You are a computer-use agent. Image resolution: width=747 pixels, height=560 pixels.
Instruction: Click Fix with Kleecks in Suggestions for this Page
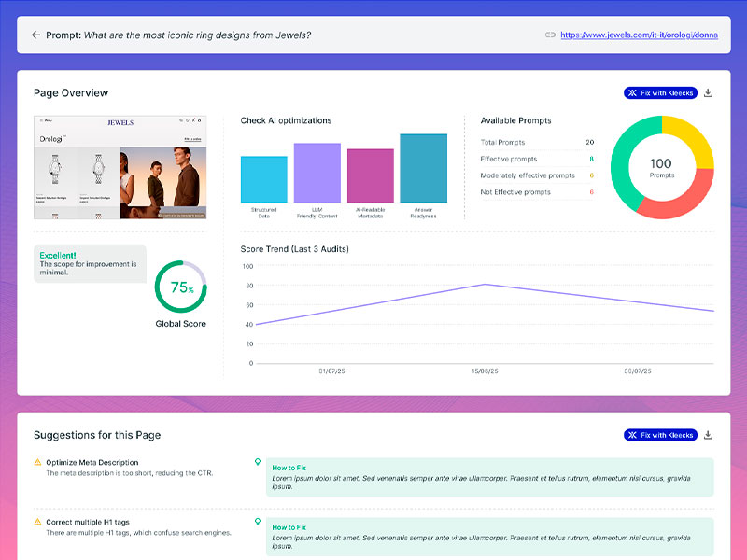(x=659, y=435)
